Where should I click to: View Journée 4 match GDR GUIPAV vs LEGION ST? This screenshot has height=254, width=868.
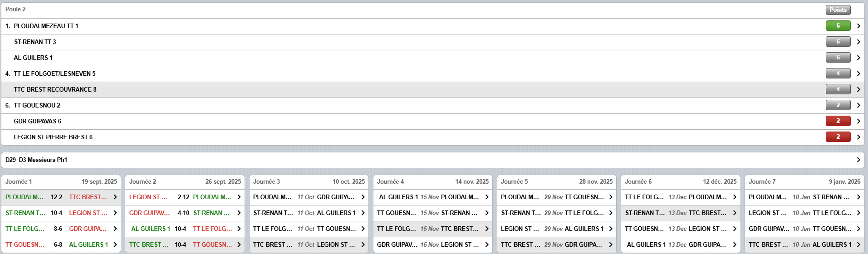432,244
